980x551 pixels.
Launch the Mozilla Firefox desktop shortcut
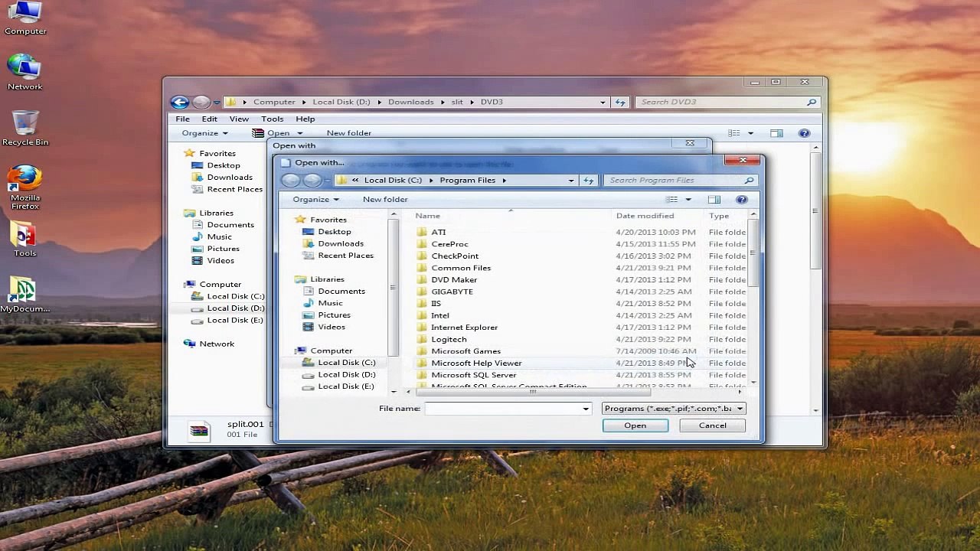pyautogui.click(x=24, y=187)
